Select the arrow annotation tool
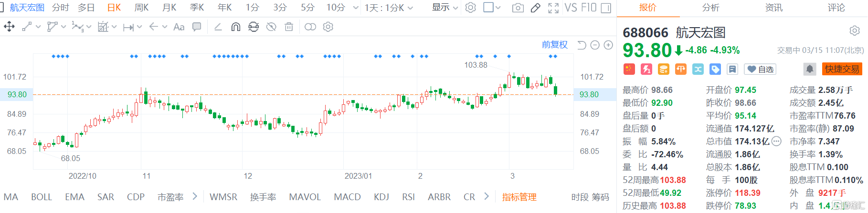The image size is (868, 213). point(153,27)
